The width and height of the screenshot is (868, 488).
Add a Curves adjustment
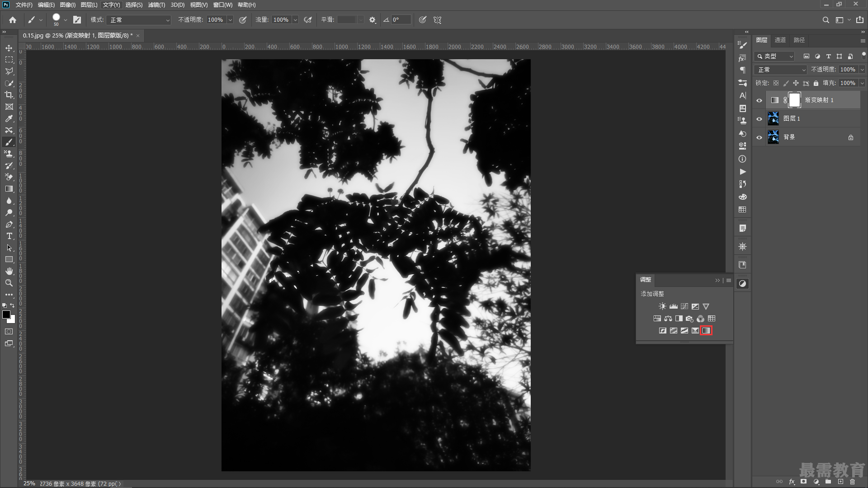pos(684,306)
